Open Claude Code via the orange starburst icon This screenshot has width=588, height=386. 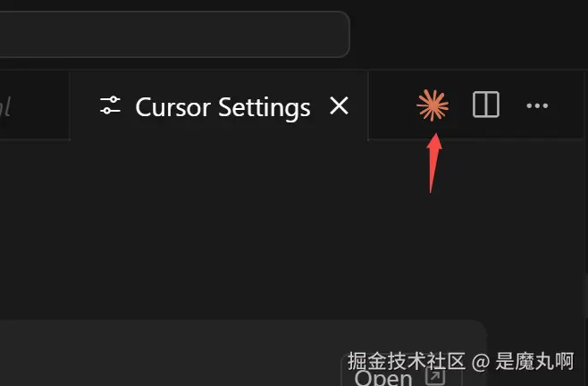tap(433, 105)
